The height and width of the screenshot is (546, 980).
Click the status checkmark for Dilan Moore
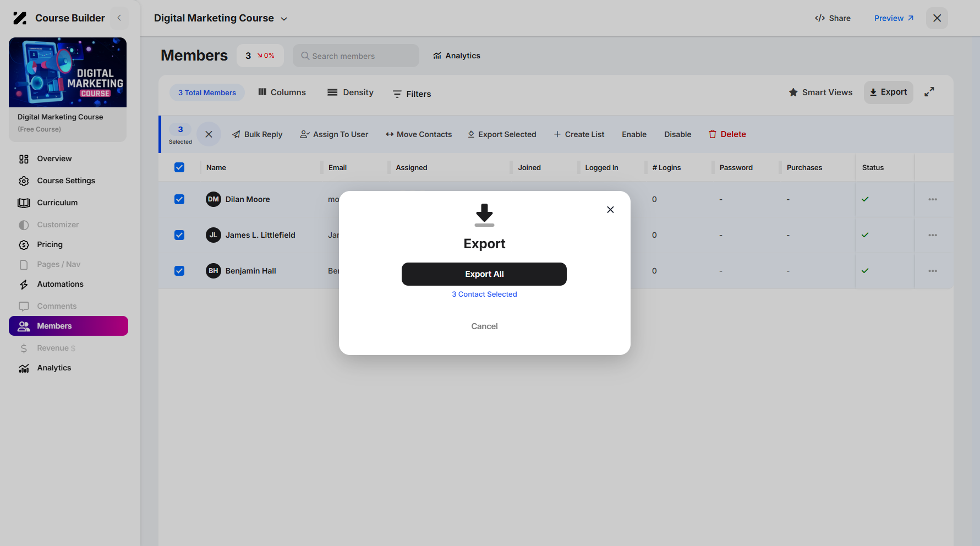point(865,199)
